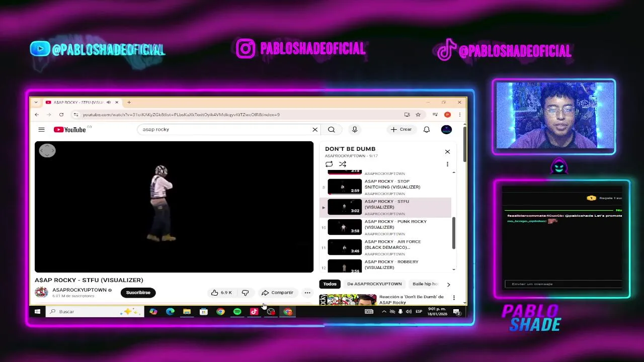Open File Explorer from the taskbar

pos(187,312)
